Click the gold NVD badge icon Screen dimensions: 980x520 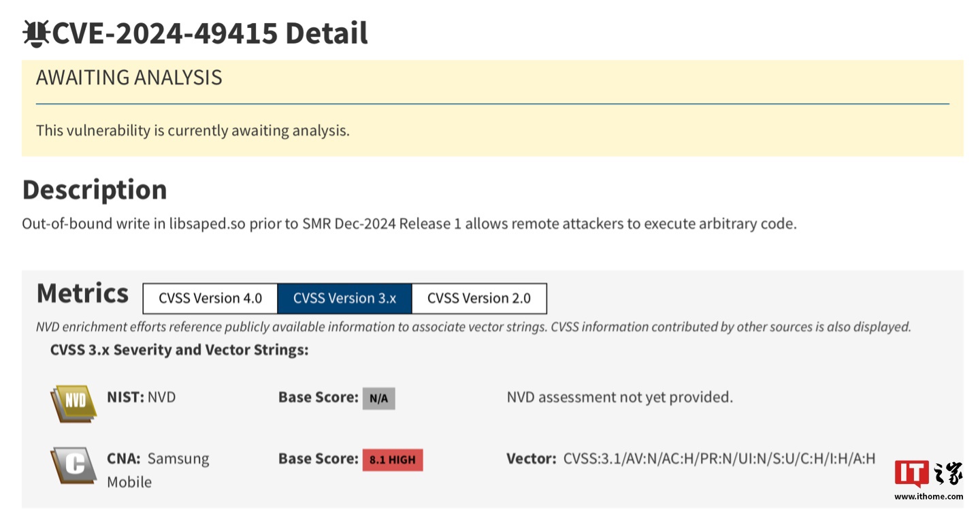click(x=73, y=402)
